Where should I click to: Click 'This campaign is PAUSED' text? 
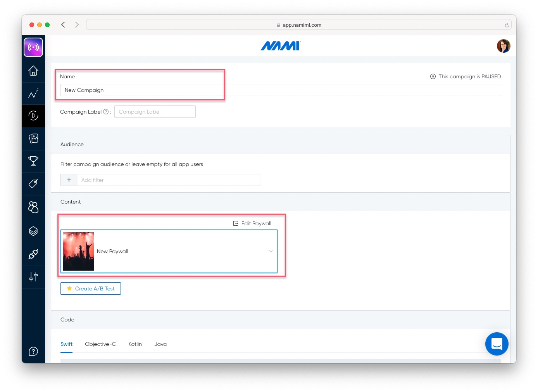click(x=470, y=76)
